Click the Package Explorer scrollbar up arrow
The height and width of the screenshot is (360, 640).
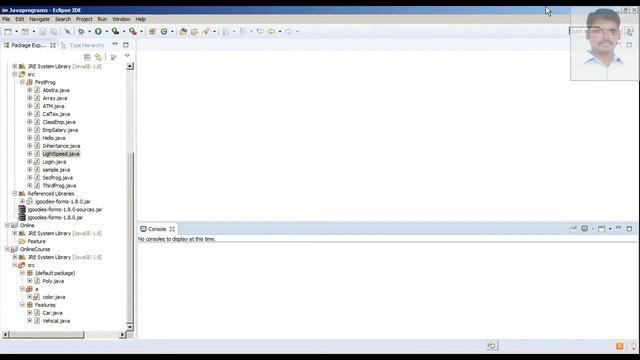[130, 66]
